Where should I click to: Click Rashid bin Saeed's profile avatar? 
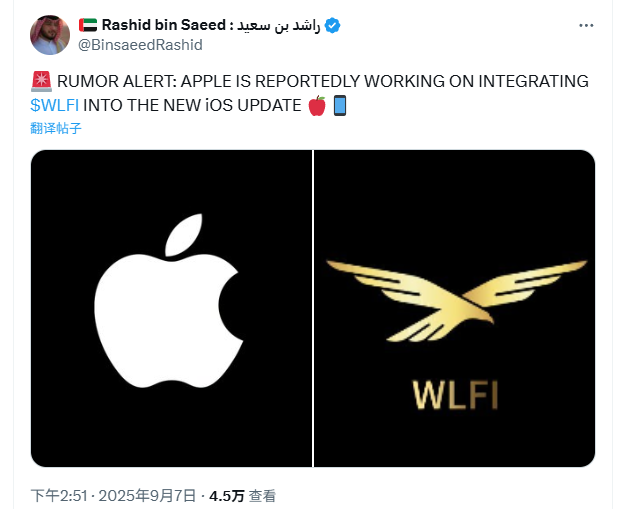50,35
